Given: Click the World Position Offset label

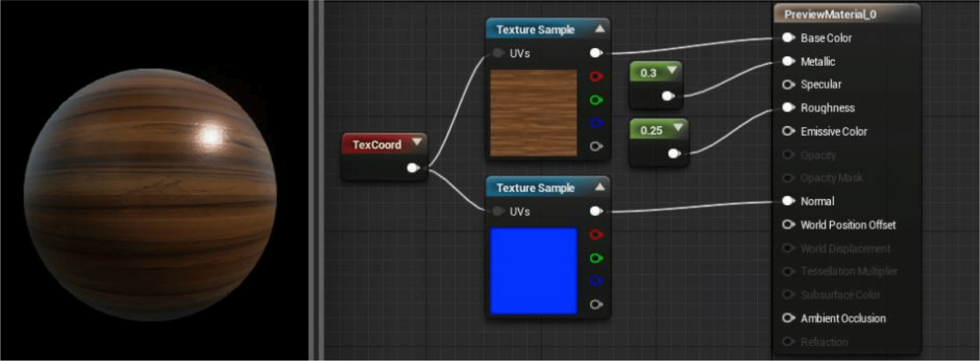Looking at the screenshot, I should point(848,225).
